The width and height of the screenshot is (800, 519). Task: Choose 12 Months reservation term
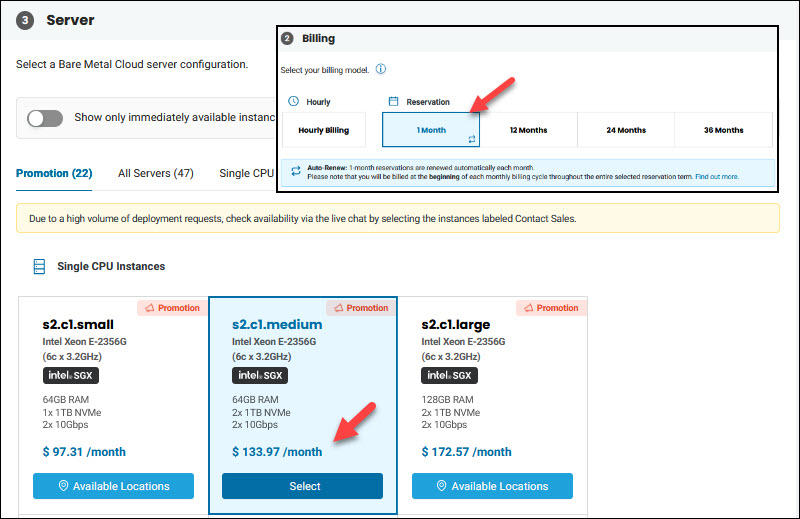529,130
